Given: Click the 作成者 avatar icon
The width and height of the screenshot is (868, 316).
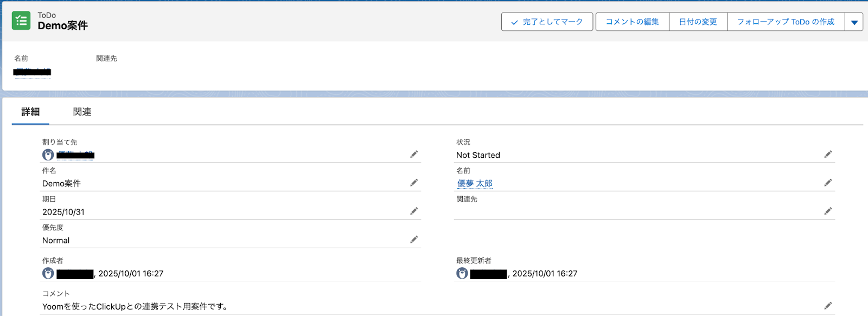Looking at the screenshot, I should click(x=48, y=273).
